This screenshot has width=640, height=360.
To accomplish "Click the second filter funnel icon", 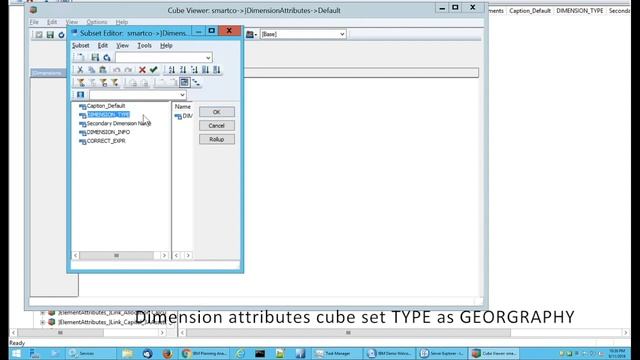I will (93, 82).
